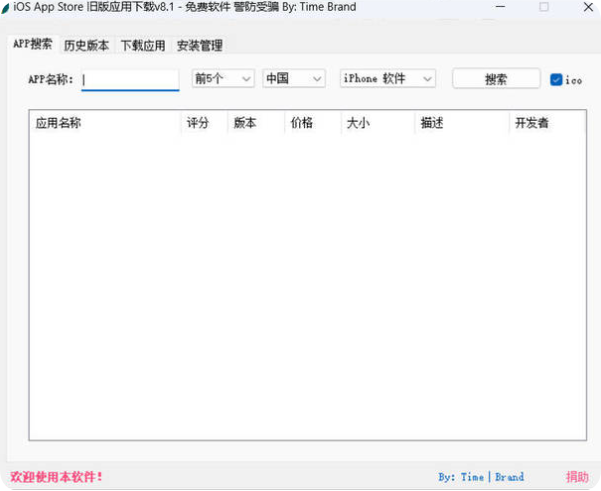Click the 捐助 donate link
Viewport: 601px width, 491px height.
point(577,477)
